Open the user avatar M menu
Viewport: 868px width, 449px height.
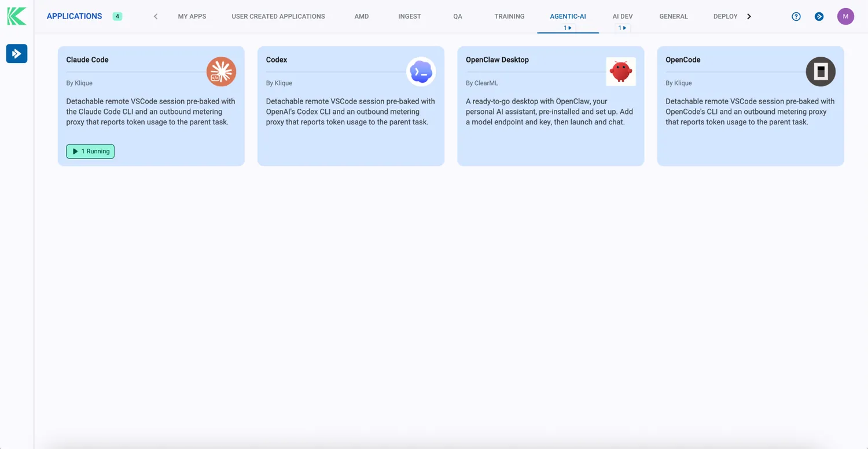coord(845,16)
